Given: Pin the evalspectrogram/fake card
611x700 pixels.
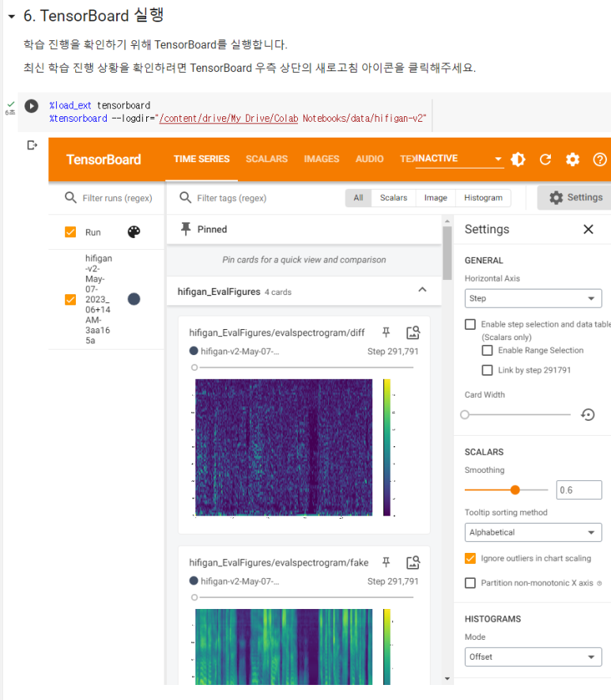Looking at the screenshot, I should [387, 562].
